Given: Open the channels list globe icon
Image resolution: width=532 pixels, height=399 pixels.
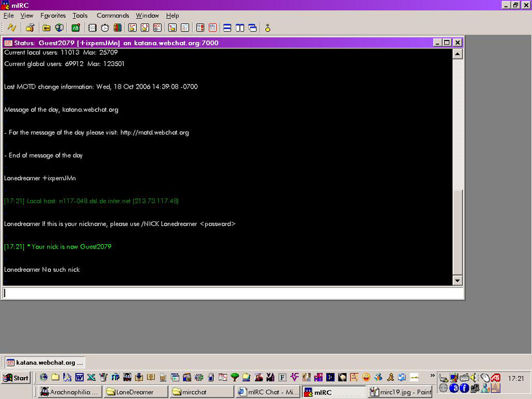Looking at the screenshot, I should pos(59,28).
